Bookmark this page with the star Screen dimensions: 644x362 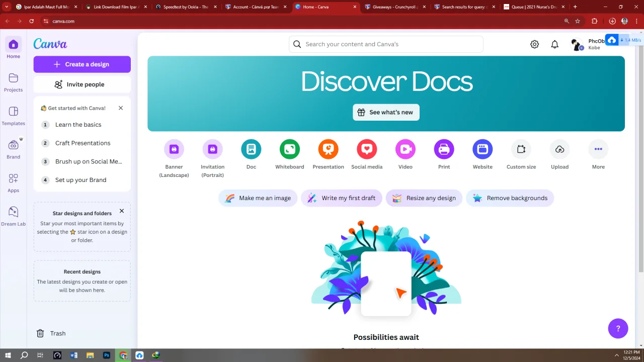click(x=578, y=21)
